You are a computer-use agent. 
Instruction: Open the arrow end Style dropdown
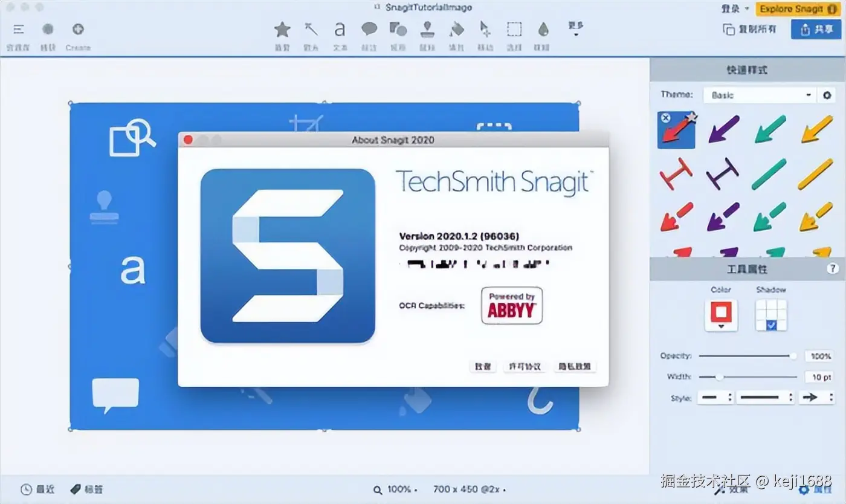coord(816,398)
